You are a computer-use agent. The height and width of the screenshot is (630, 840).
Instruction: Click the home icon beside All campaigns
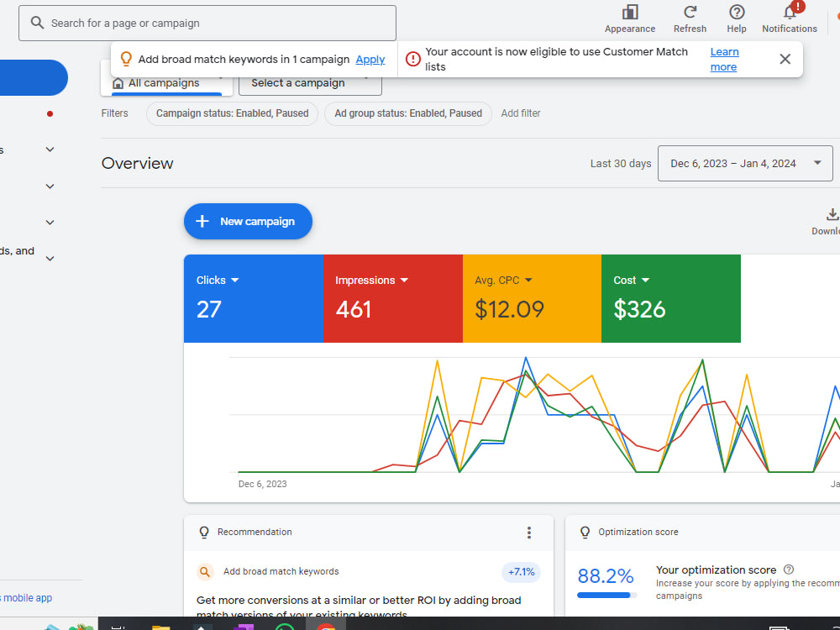pyautogui.click(x=118, y=83)
